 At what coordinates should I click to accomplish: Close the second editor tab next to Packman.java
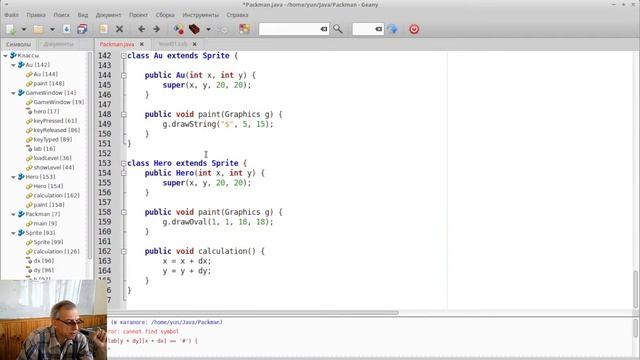click(x=194, y=44)
